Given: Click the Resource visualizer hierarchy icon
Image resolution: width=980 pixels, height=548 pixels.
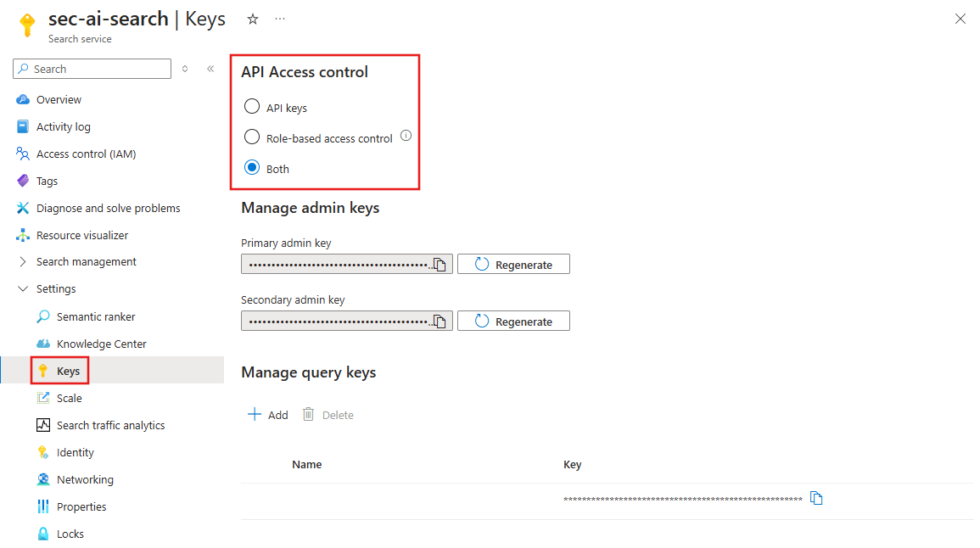Looking at the screenshot, I should 23,236.
